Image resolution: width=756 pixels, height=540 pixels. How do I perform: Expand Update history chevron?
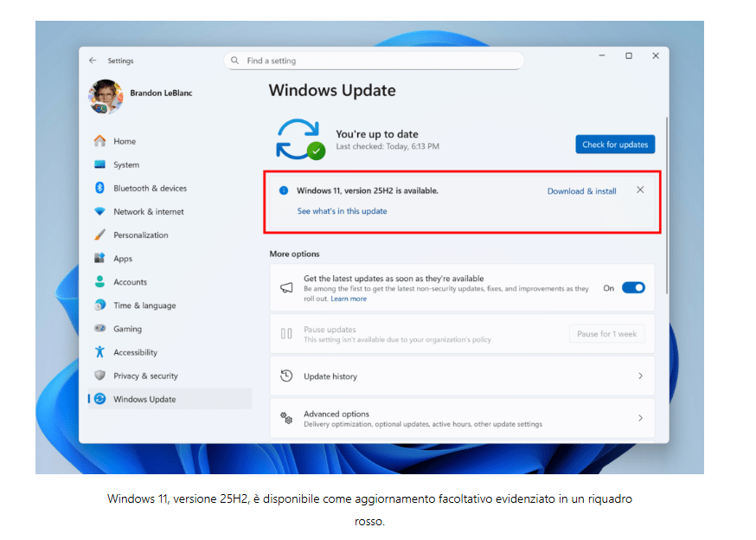[x=640, y=376]
